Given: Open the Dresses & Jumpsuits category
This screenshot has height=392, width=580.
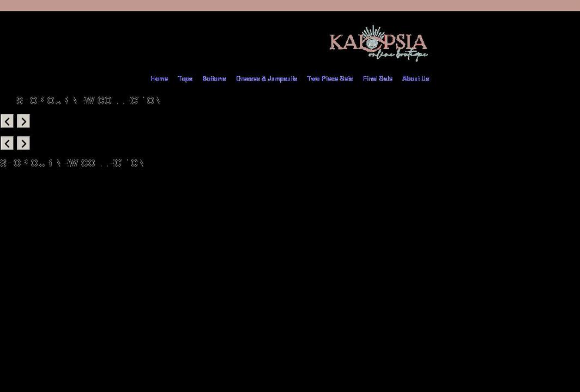Looking at the screenshot, I should point(267,78).
